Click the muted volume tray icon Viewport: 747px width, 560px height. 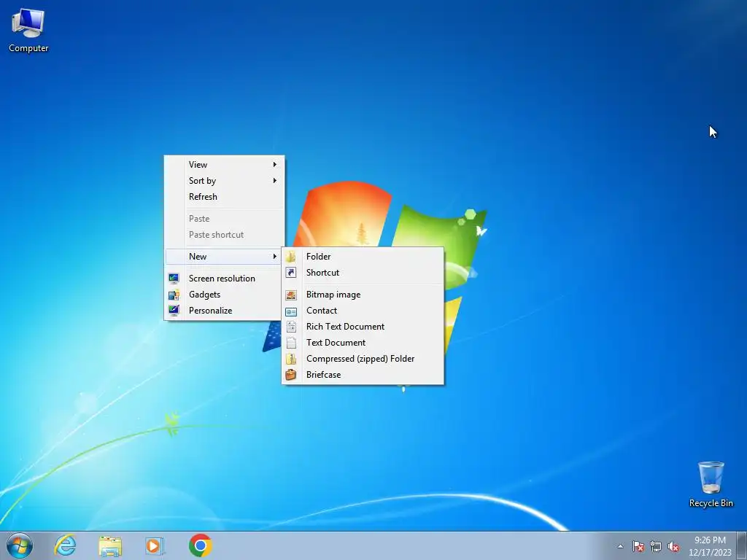[x=673, y=546]
